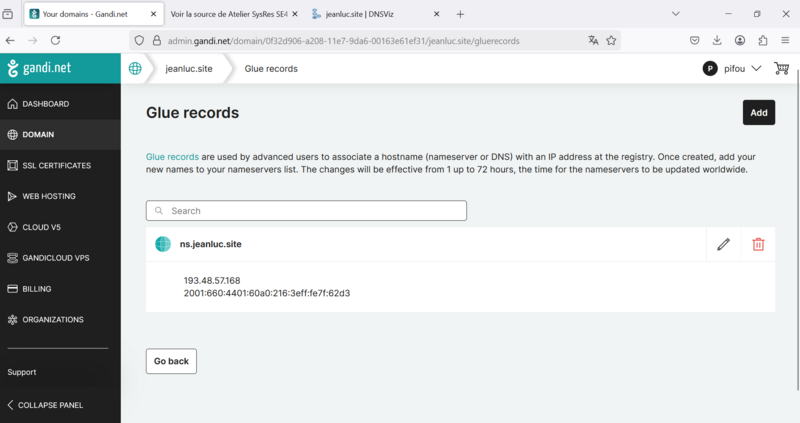Focus the glue records Search field
800x423 pixels.
[x=306, y=211]
